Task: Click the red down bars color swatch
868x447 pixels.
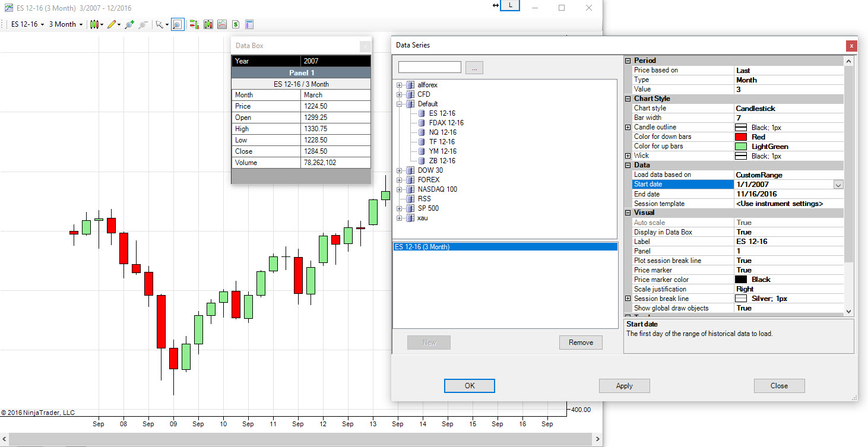Action: tap(741, 137)
